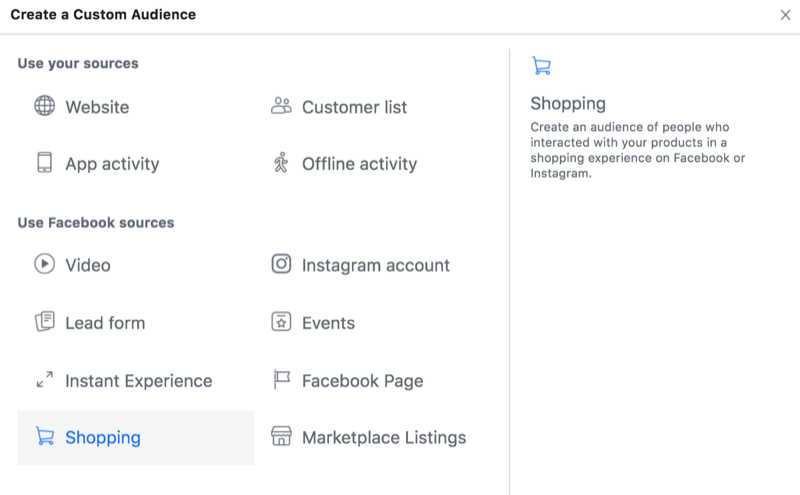The height and width of the screenshot is (495, 800).
Task: Click the 'Use Facebook sources' heading
Action: 96,222
